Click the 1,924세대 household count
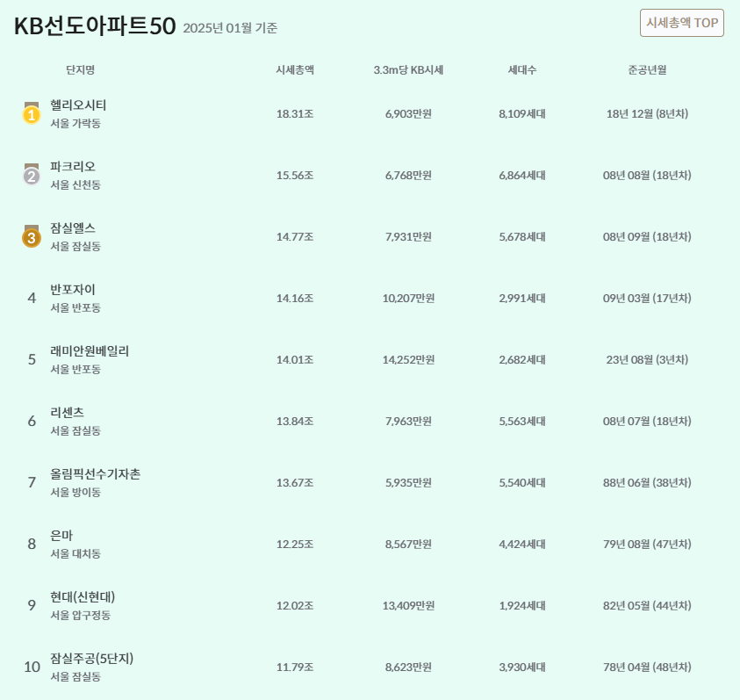 [522, 605]
